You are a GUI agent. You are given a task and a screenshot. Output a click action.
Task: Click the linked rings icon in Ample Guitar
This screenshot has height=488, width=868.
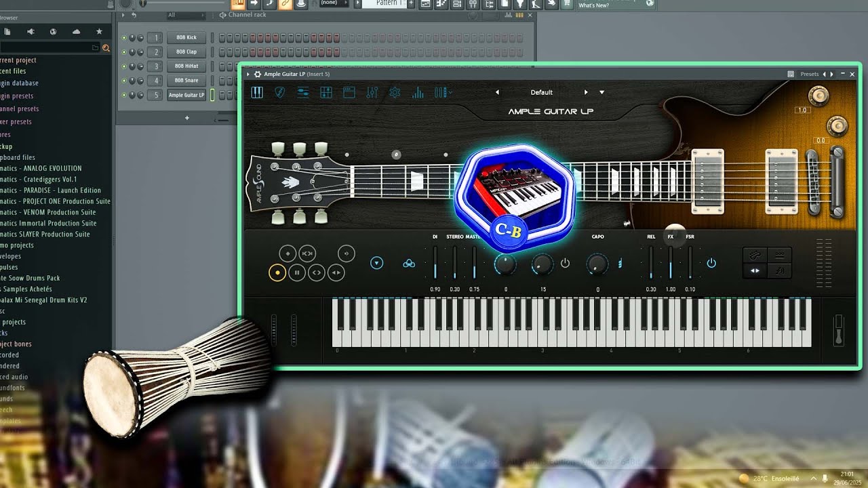(409, 264)
